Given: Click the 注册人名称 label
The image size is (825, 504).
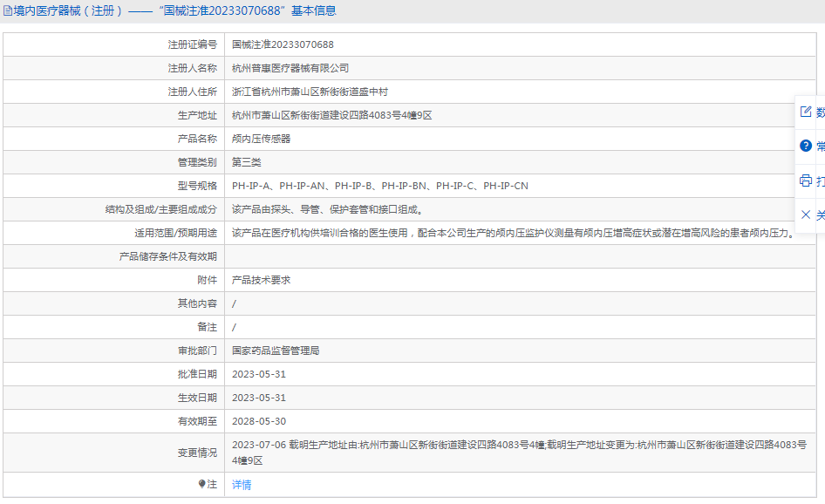Looking at the screenshot, I should pyautogui.click(x=193, y=68).
